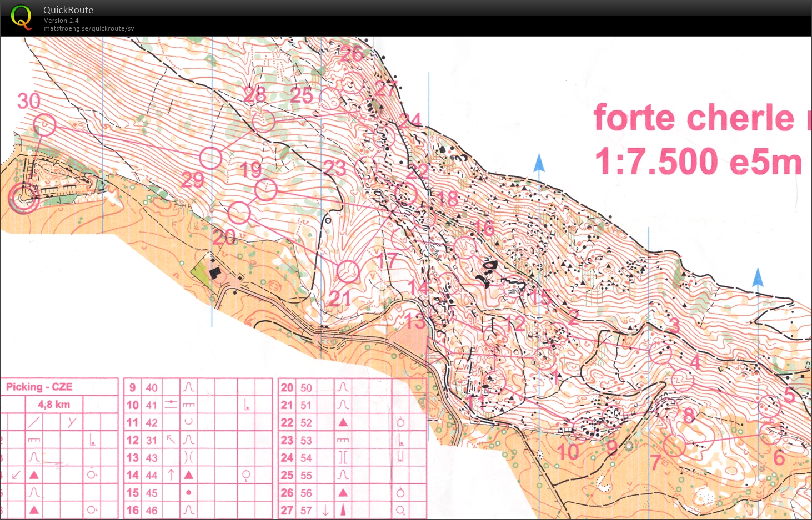Click code 46 in description row 16
Viewport: 812px width, 520px height.
152,511
